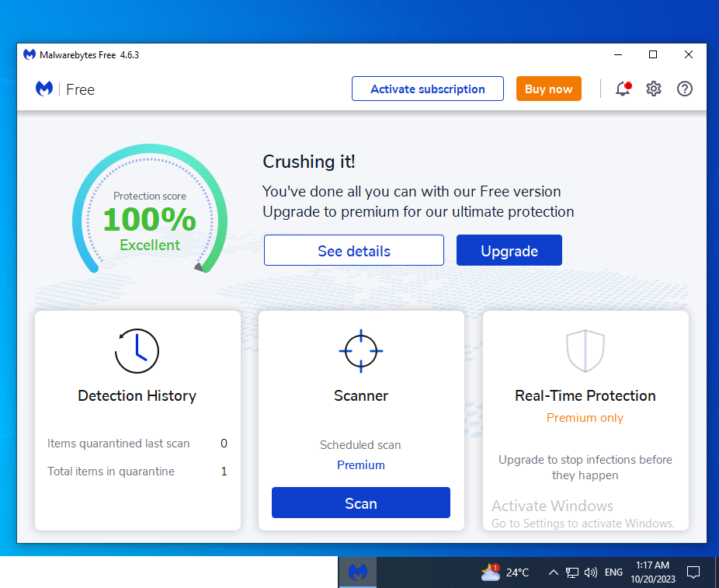Screen dimensions: 719x588
Task: Click See details button
Action: (x=353, y=250)
